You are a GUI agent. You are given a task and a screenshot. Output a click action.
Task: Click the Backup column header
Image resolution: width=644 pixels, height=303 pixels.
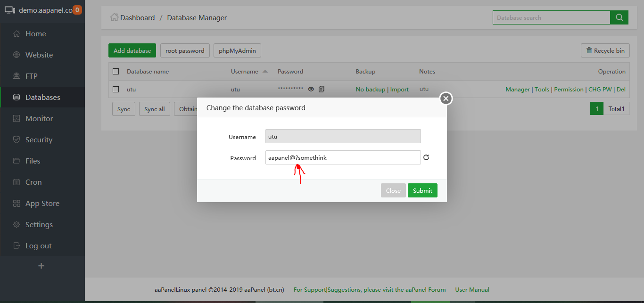click(365, 72)
